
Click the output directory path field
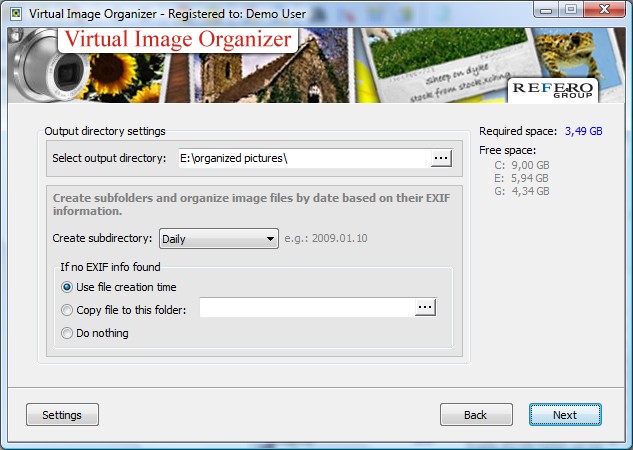click(x=305, y=158)
